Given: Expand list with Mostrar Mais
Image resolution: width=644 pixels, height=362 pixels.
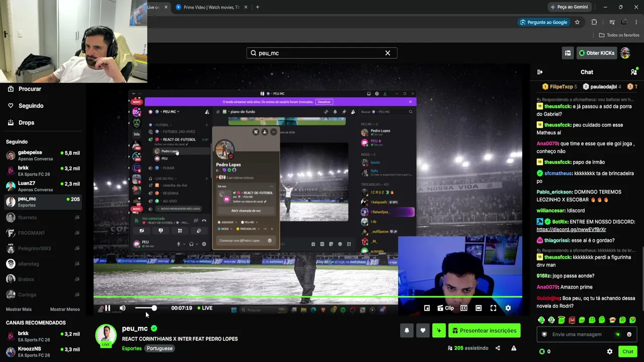Looking at the screenshot, I should tap(19, 309).
